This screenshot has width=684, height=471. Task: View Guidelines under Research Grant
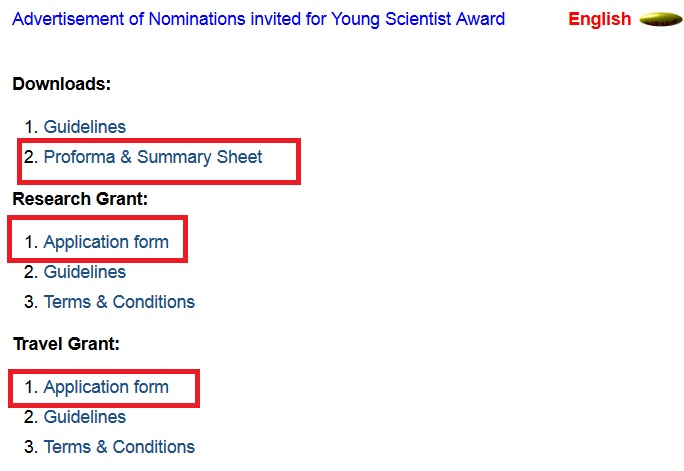(x=85, y=272)
